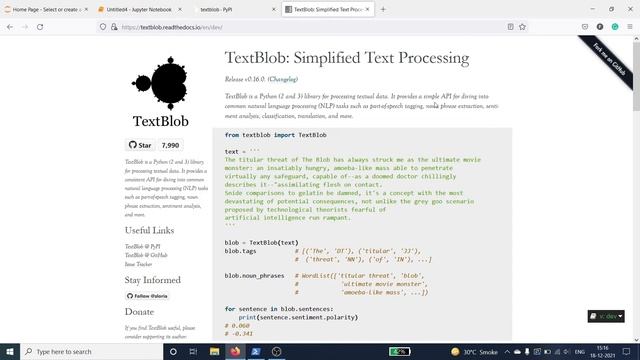
Task: Open the 7,990 stargazers count
Action: tap(170, 145)
